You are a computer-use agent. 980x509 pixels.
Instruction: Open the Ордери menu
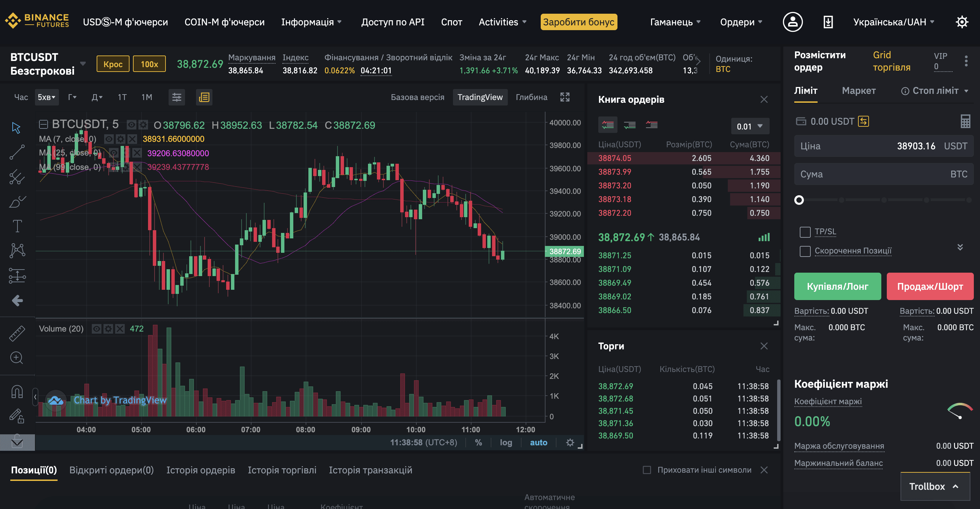pos(741,22)
